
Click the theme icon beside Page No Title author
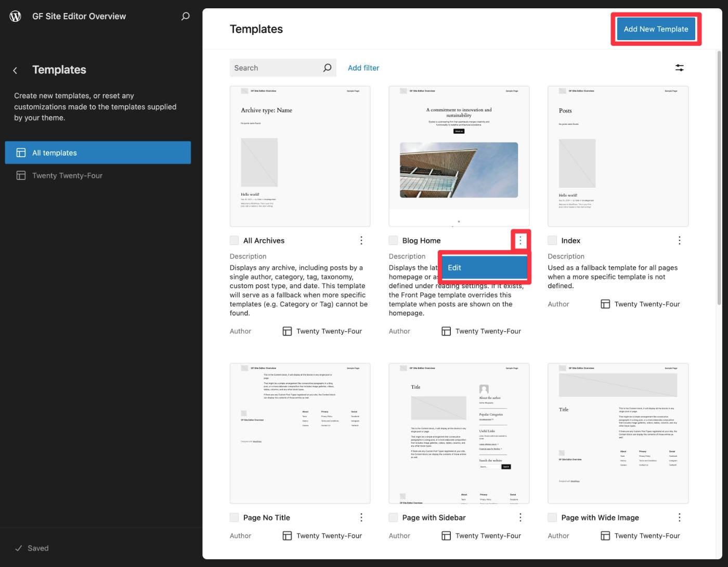tap(287, 536)
